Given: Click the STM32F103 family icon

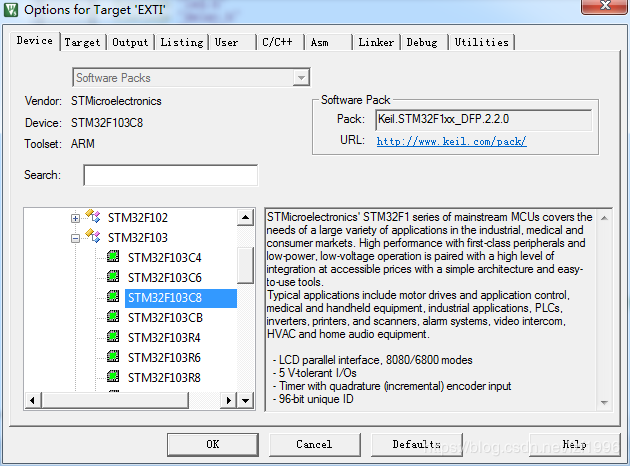Looking at the screenshot, I should point(93,236).
